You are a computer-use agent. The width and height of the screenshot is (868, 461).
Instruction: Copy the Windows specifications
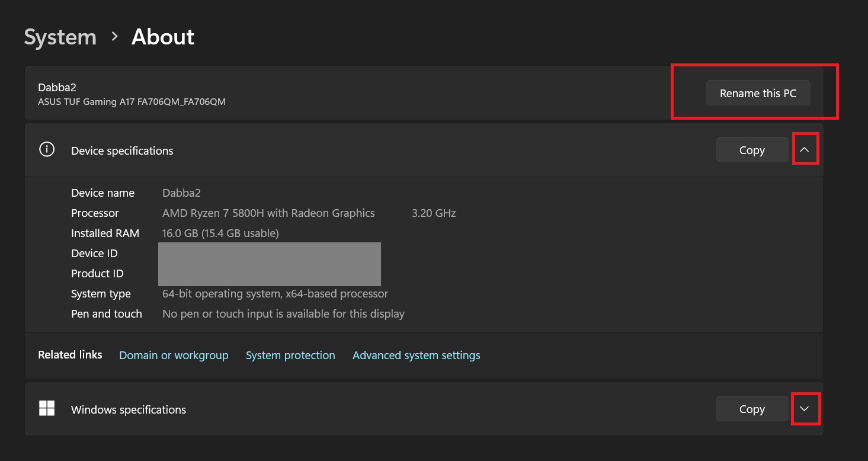tap(752, 409)
